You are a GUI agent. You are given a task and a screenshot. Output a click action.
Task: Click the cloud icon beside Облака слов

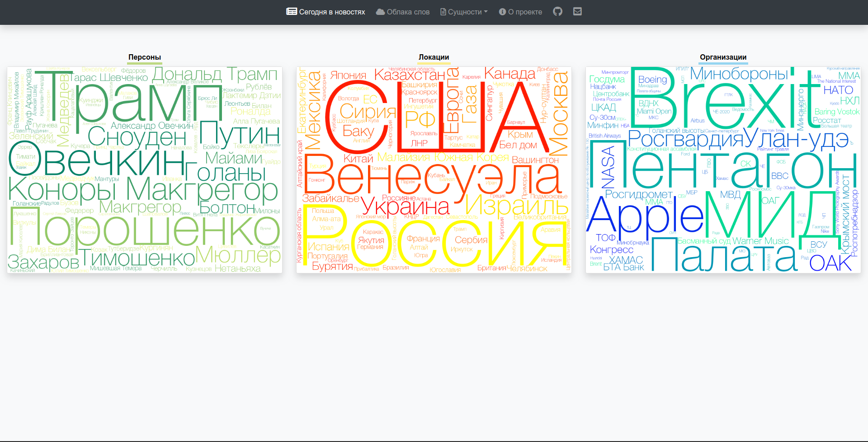coord(380,12)
